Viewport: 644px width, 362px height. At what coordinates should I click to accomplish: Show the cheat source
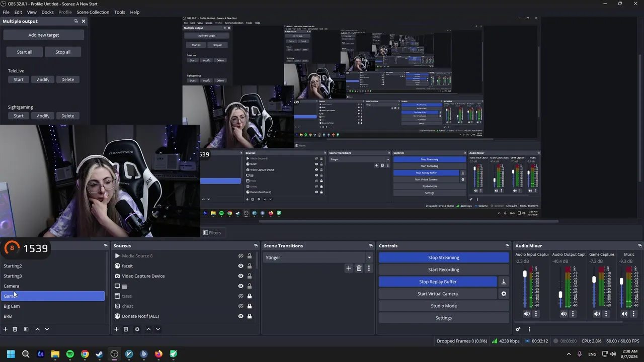tap(240, 306)
